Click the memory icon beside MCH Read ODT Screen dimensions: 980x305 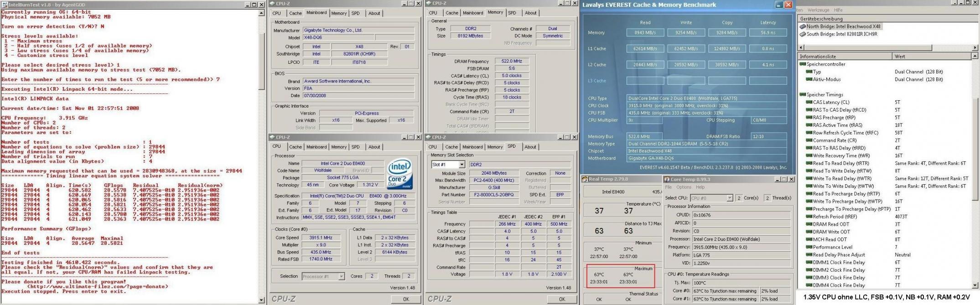(x=809, y=239)
